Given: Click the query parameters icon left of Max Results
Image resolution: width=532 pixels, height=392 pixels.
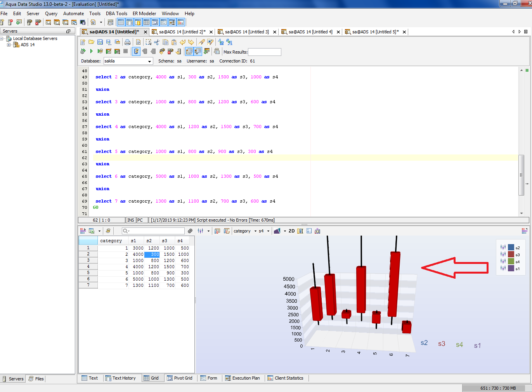Looking at the screenshot, I should click(x=217, y=51).
